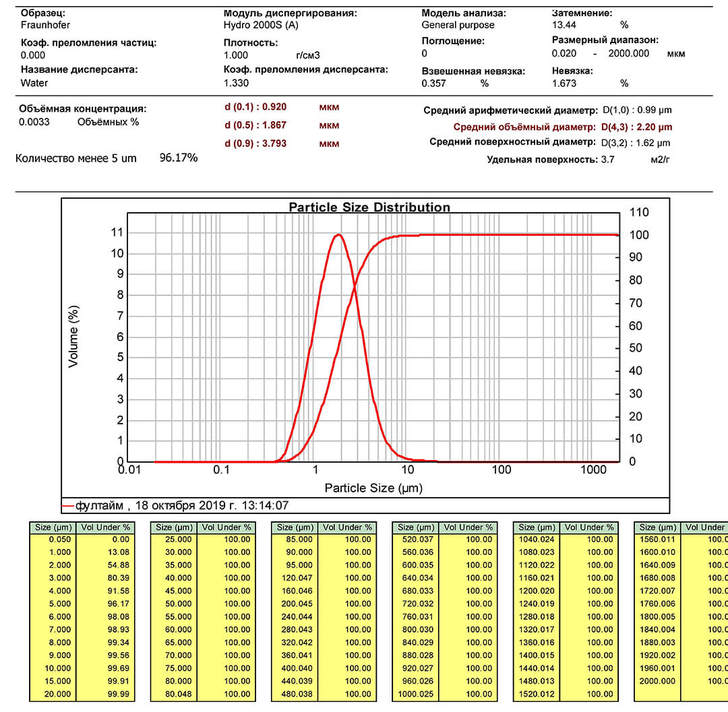Select the Fraunhofer sample name

pyautogui.click(x=45, y=26)
